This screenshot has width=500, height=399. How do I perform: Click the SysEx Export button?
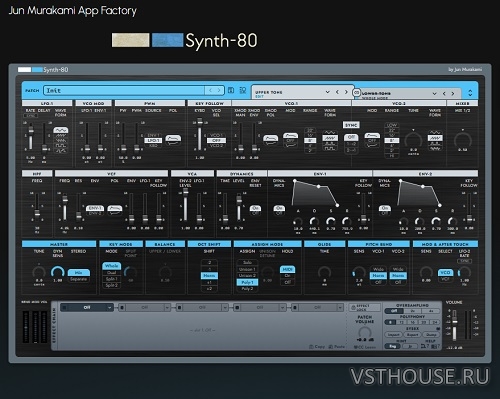[412, 334]
